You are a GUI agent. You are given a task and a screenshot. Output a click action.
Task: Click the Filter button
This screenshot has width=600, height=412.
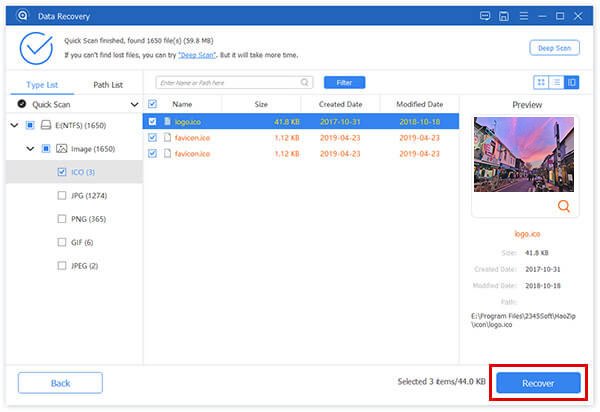point(344,82)
